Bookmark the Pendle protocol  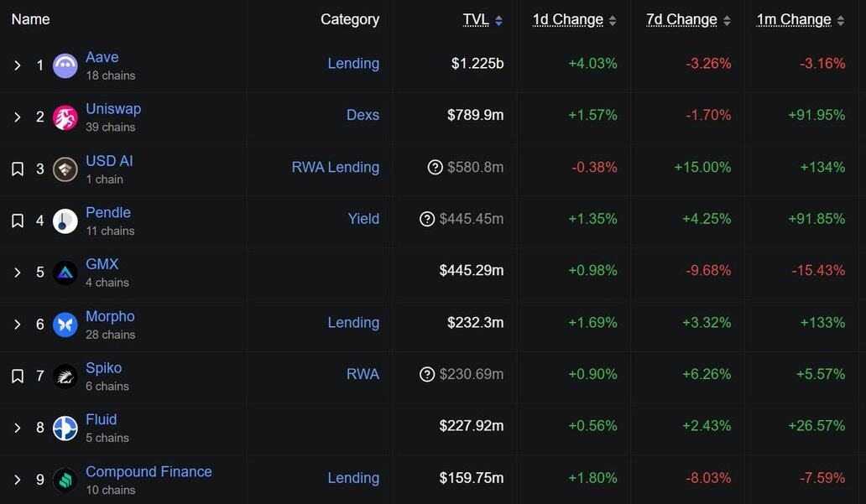[x=18, y=221]
